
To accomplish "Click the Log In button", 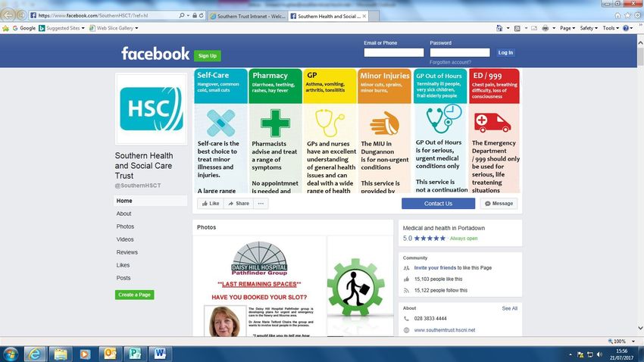I will tap(505, 52).
